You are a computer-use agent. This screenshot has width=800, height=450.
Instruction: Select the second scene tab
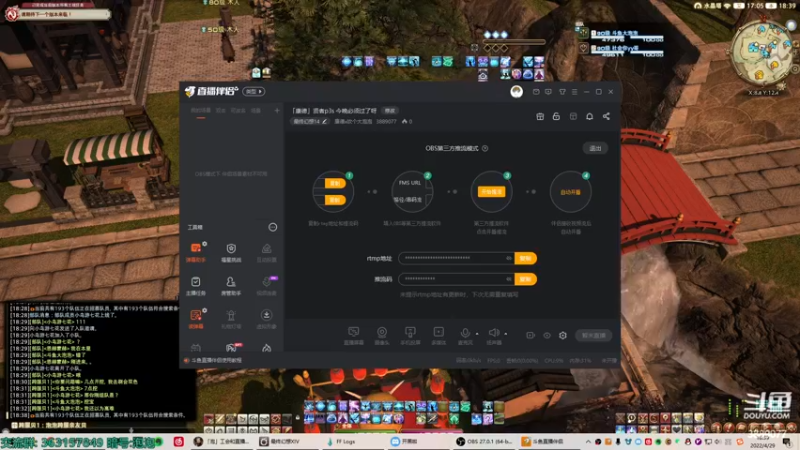(x=221, y=111)
